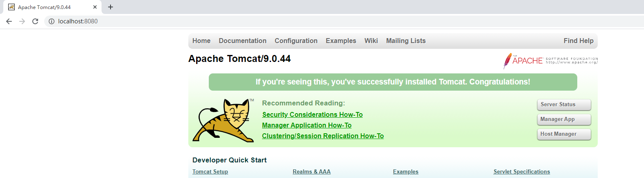The height and width of the screenshot is (178, 644).
Task: Reload the page with the refresh icon
Action: tap(35, 21)
